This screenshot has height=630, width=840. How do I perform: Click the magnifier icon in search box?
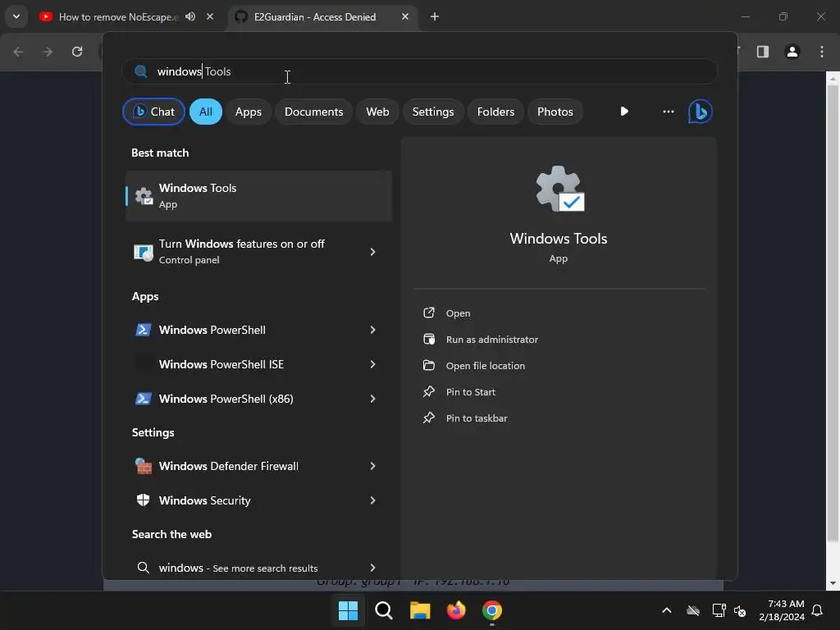click(x=141, y=71)
